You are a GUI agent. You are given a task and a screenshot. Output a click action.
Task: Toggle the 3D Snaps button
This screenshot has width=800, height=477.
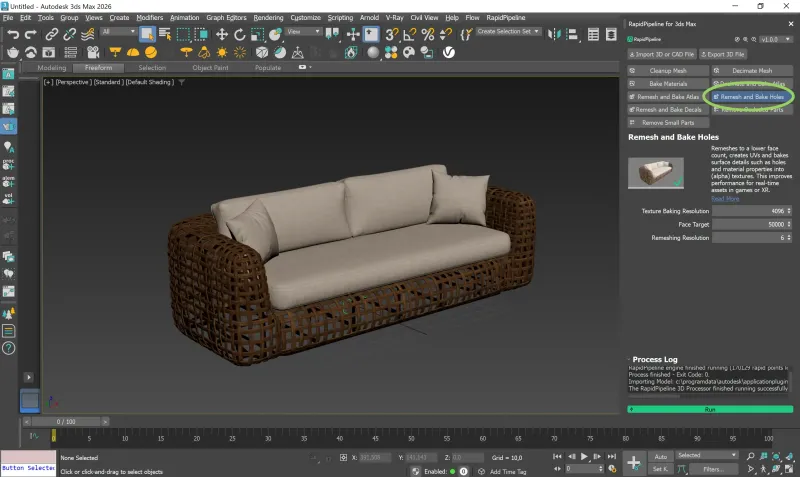[392, 33]
